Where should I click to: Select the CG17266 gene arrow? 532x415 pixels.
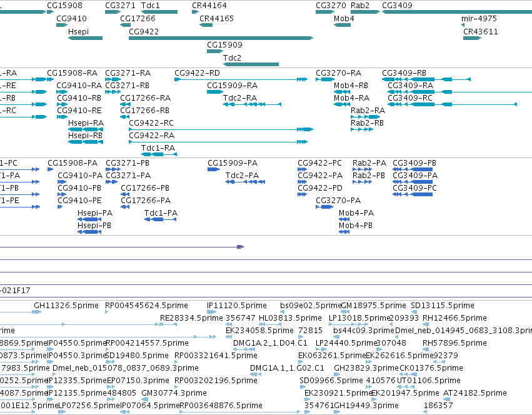tap(125, 25)
